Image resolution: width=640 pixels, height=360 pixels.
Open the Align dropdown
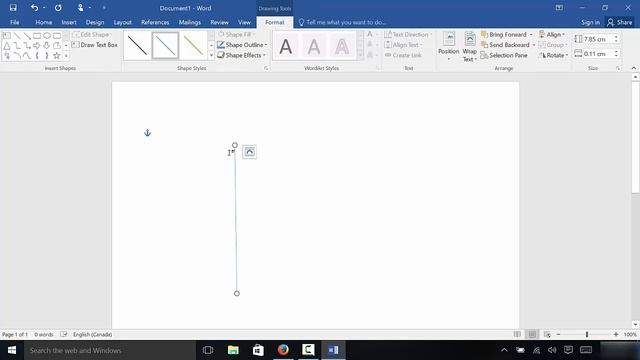pos(552,35)
